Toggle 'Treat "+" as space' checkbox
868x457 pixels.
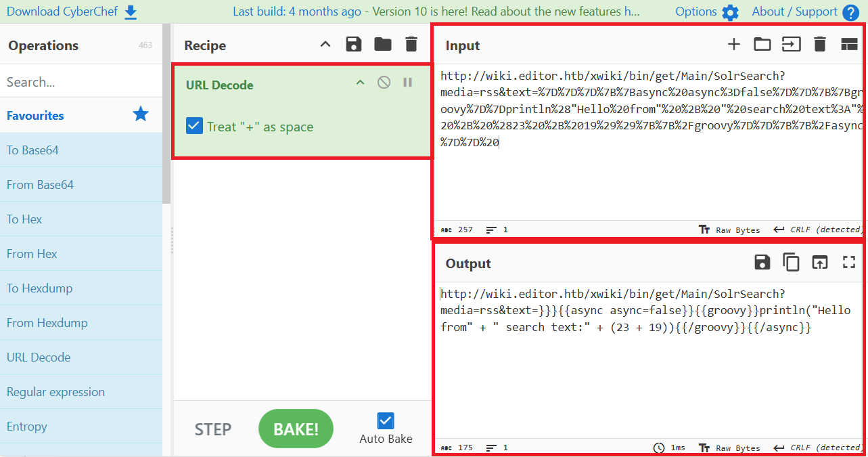194,127
